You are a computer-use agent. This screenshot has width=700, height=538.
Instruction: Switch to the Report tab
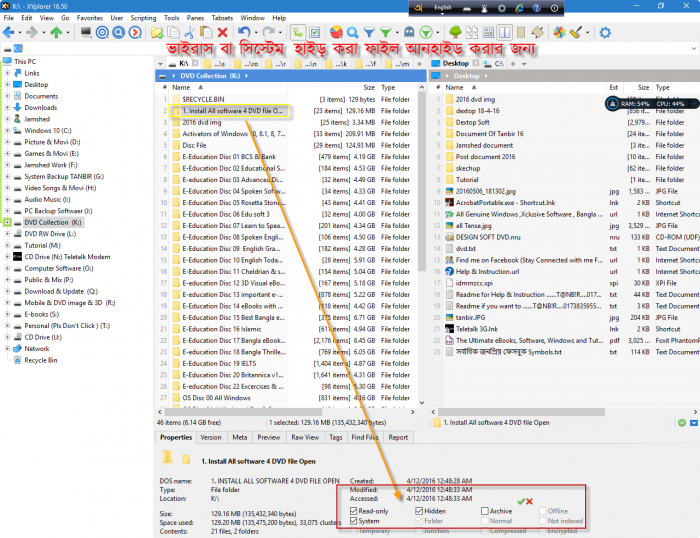point(398,437)
